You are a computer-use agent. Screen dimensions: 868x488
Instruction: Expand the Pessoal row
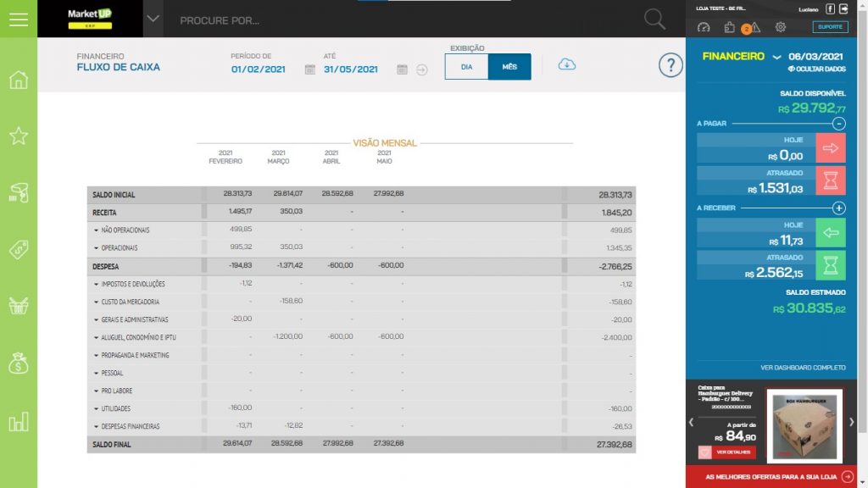pyautogui.click(x=96, y=374)
